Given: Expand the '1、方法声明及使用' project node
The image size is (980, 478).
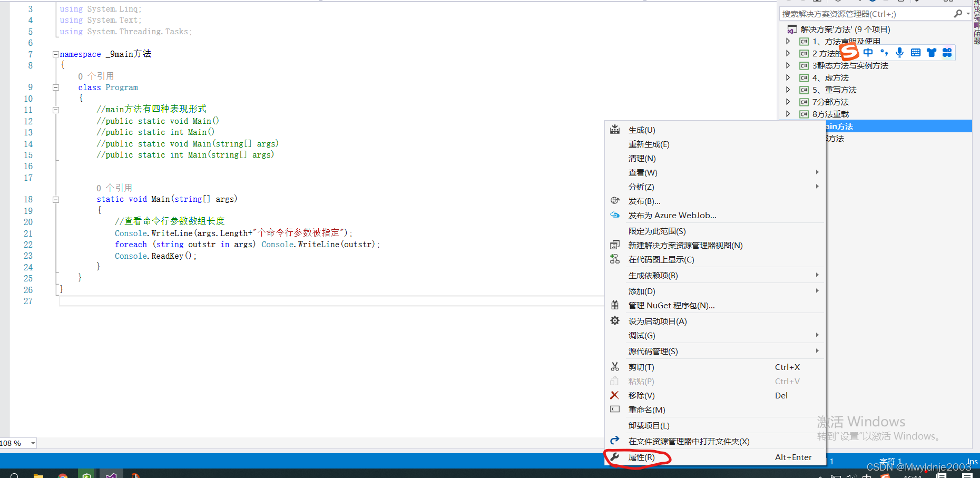Looking at the screenshot, I should click(788, 41).
